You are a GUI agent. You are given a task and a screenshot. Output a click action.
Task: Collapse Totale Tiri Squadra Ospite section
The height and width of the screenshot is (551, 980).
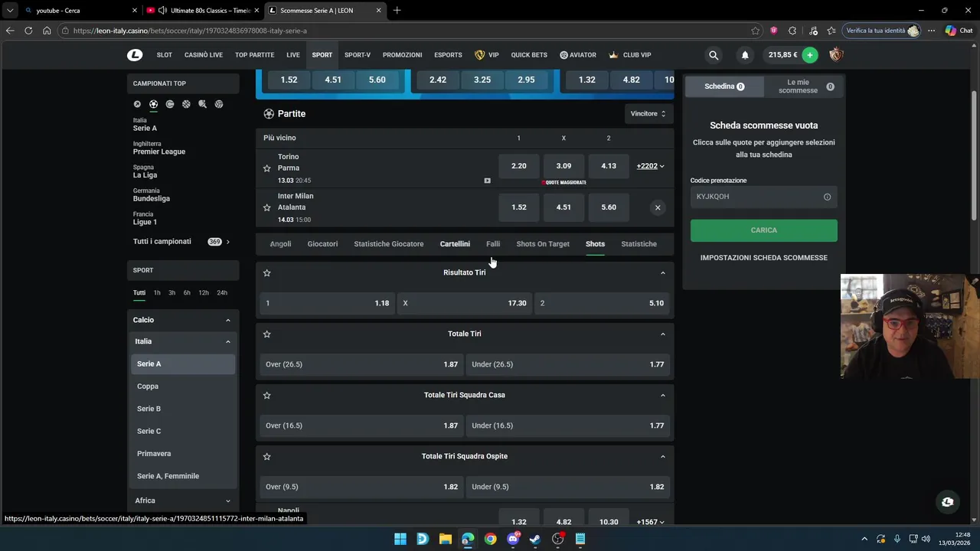click(663, 456)
